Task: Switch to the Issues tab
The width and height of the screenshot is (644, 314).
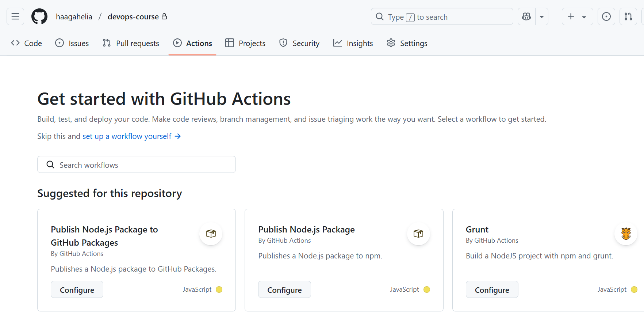Action: coord(72,43)
